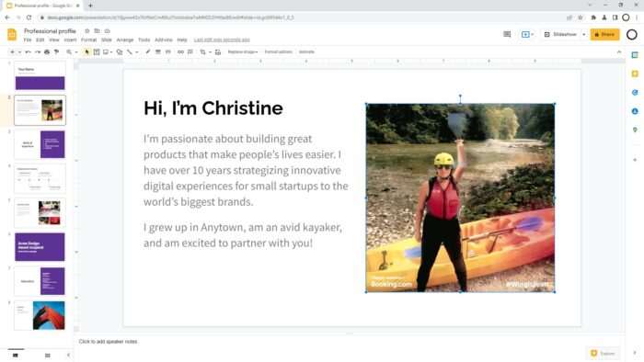Click the border dash icon
Screen dimensions: 644x362
(x=168, y=52)
